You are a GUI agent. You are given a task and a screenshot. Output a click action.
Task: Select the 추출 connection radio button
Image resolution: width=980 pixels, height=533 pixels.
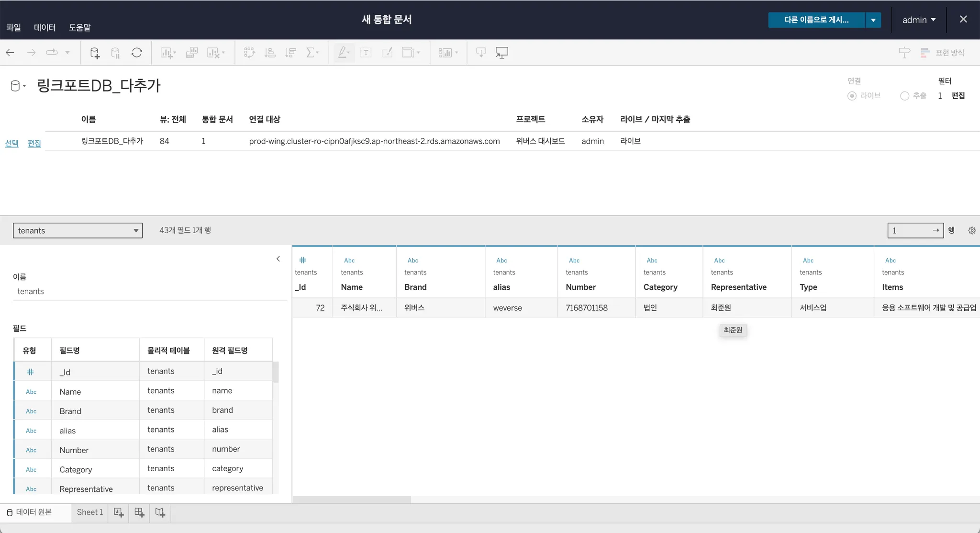click(904, 96)
